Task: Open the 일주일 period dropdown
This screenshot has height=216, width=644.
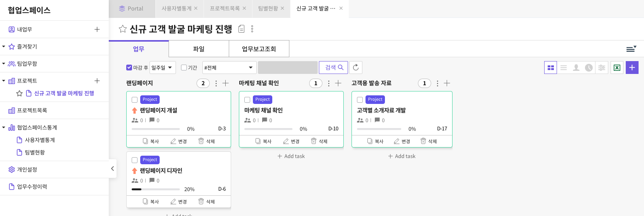Action: click(163, 68)
